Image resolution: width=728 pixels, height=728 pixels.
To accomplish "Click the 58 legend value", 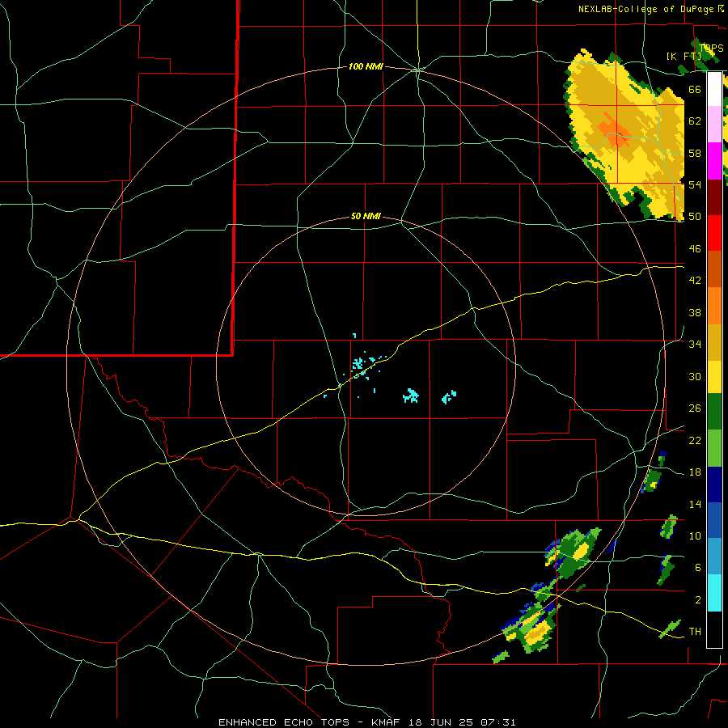I will (x=695, y=153).
